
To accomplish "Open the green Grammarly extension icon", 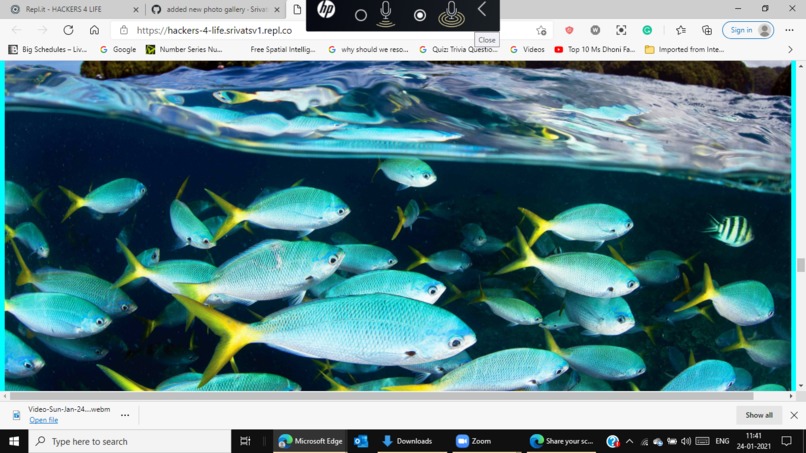I will [x=647, y=30].
